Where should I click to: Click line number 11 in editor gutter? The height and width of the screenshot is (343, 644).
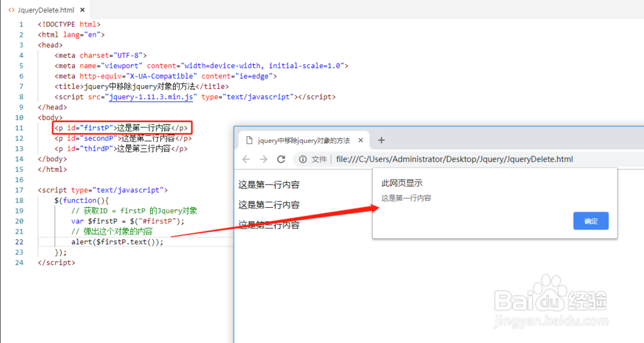[x=19, y=128]
